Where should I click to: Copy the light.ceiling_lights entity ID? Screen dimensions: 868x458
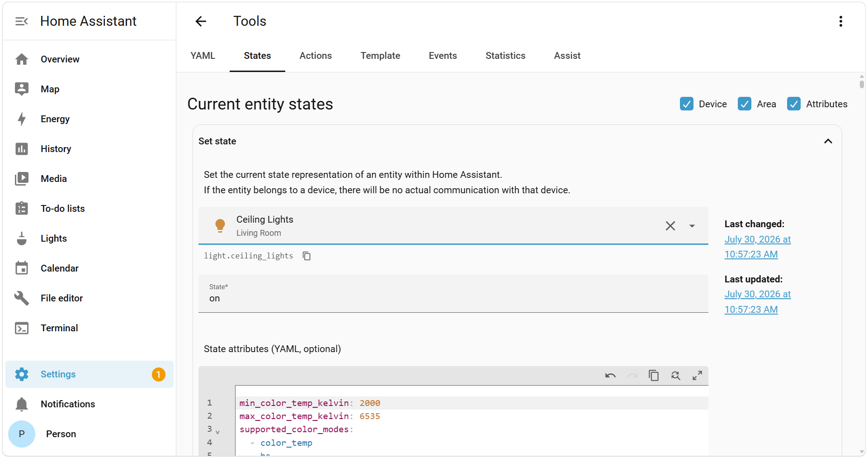(307, 256)
